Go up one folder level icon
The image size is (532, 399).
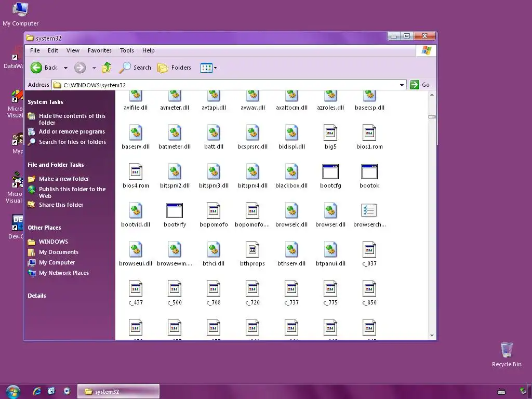tap(107, 68)
